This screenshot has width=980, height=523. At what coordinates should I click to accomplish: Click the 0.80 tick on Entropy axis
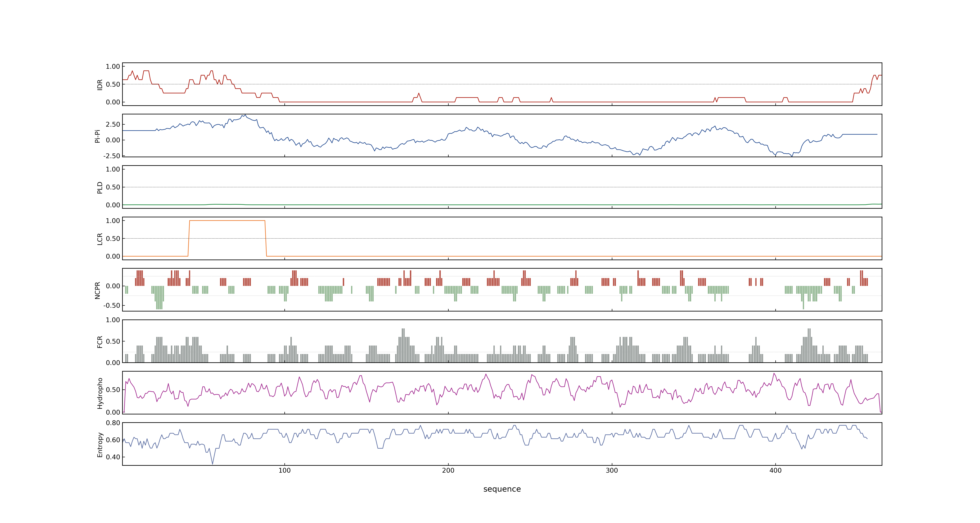tap(113, 423)
